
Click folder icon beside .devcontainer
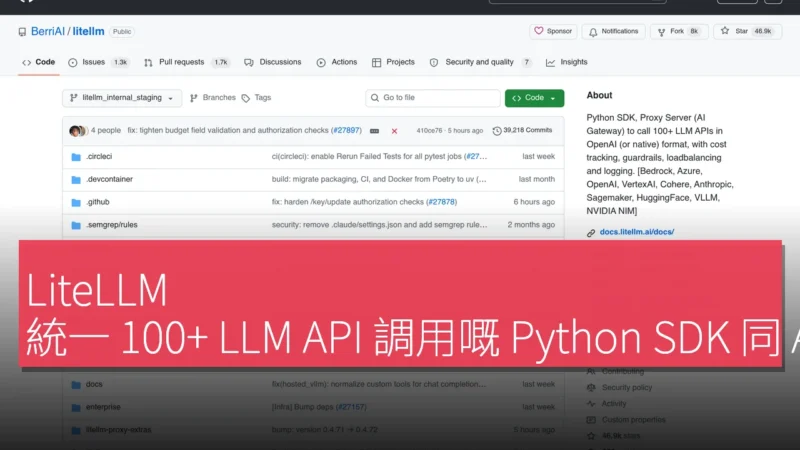click(76, 180)
